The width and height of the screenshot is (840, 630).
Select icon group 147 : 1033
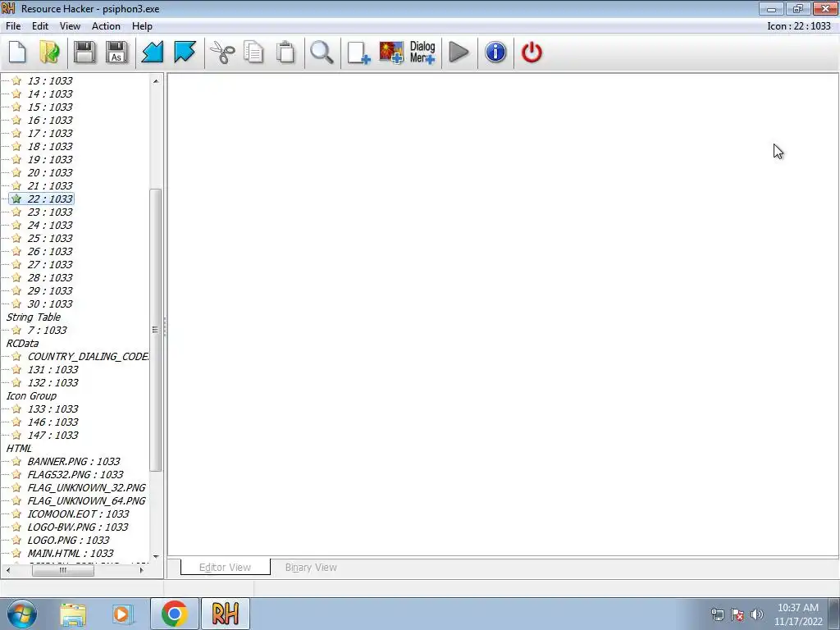52,435
